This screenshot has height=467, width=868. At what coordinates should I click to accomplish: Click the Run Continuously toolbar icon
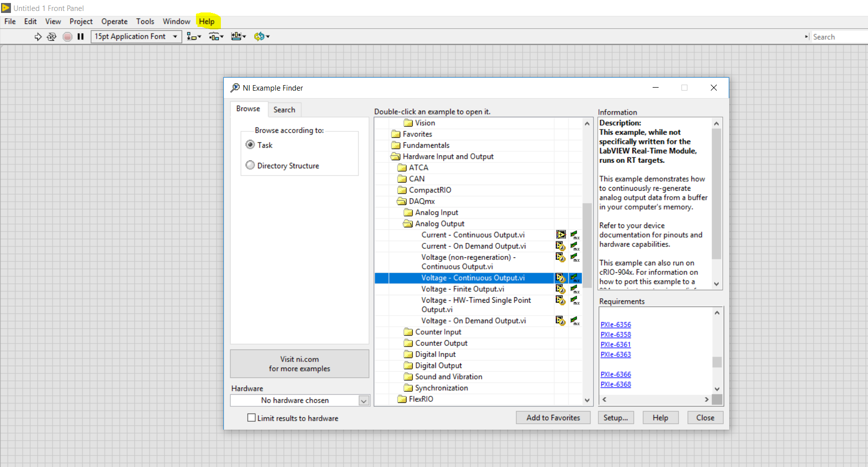[x=52, y=36]
